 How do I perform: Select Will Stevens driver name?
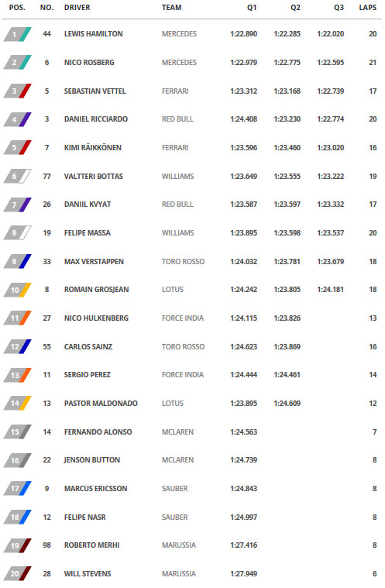click(x=88, y=574)
